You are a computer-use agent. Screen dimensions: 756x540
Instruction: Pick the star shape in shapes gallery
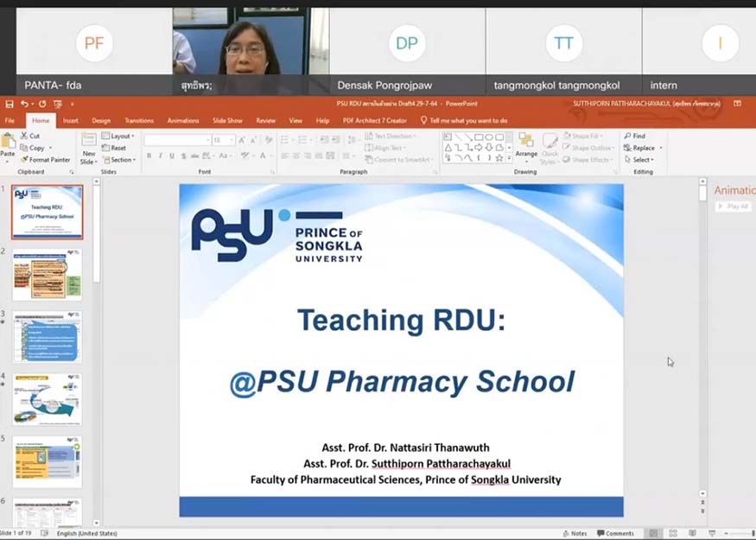(x=499, y=157)
